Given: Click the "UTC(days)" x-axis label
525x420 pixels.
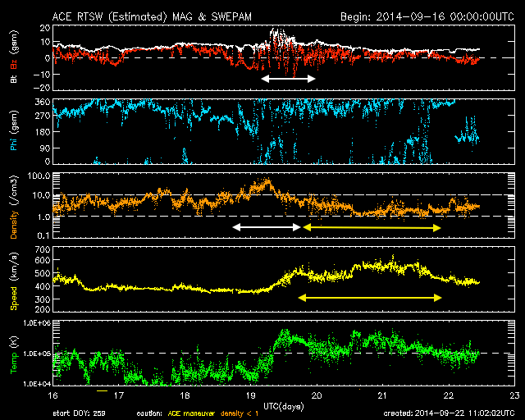Looking at the screenshot, I should pos(284,407).
